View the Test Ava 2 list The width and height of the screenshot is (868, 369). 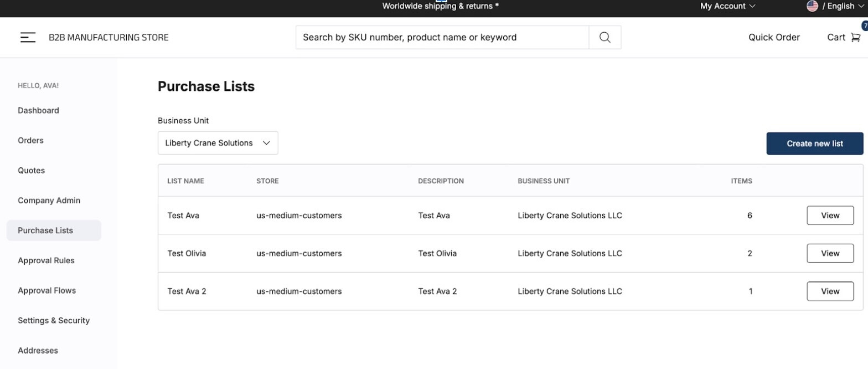pyautogui.click(x=830, y=291)
